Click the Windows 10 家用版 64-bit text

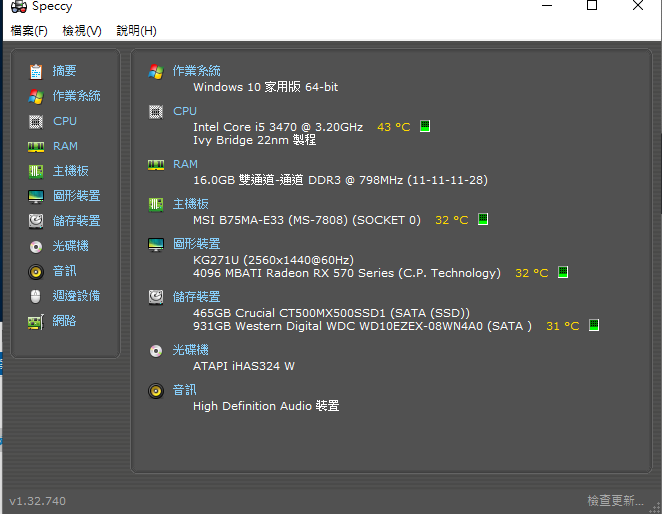click(x=266, y=87)
